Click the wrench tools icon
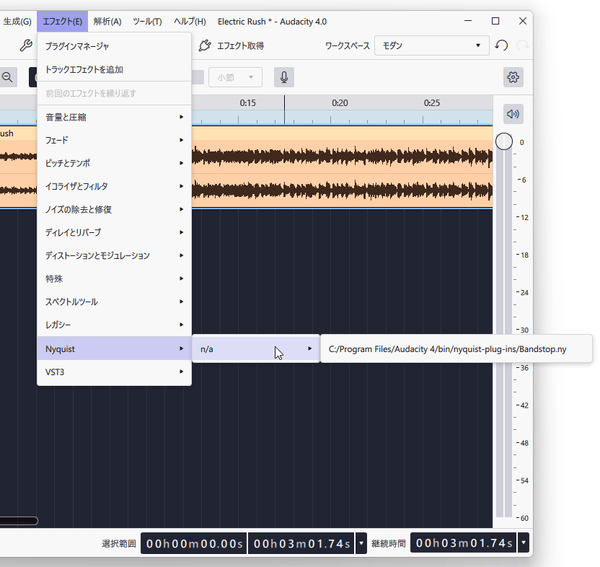Screen dimensions: 600x567 coord(26,46)
